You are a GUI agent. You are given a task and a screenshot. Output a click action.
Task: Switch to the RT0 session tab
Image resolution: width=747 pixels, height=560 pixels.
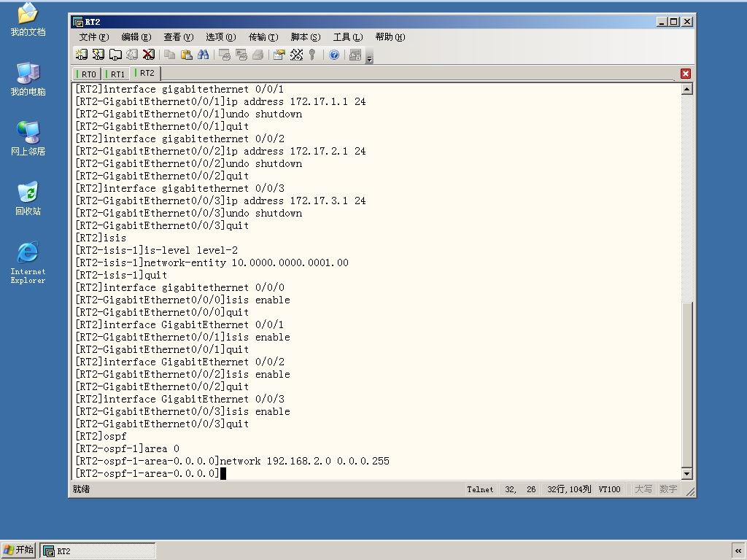pos(87,74)
